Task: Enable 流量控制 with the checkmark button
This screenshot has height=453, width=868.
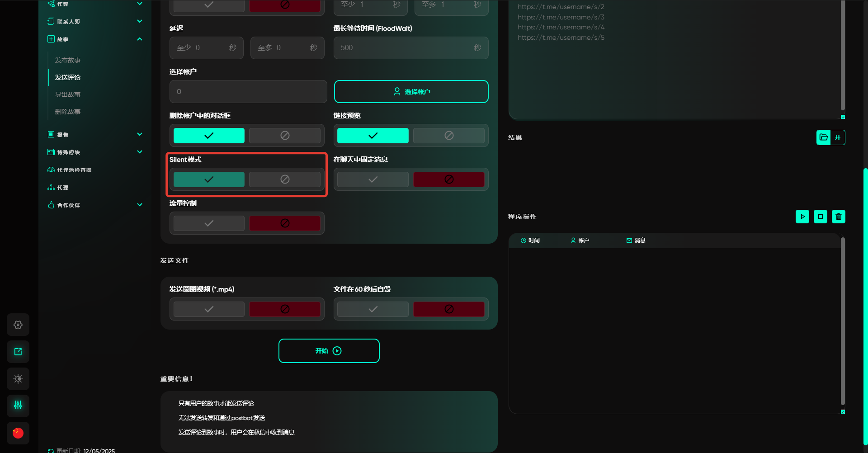Action: click(x=209, y=223)
